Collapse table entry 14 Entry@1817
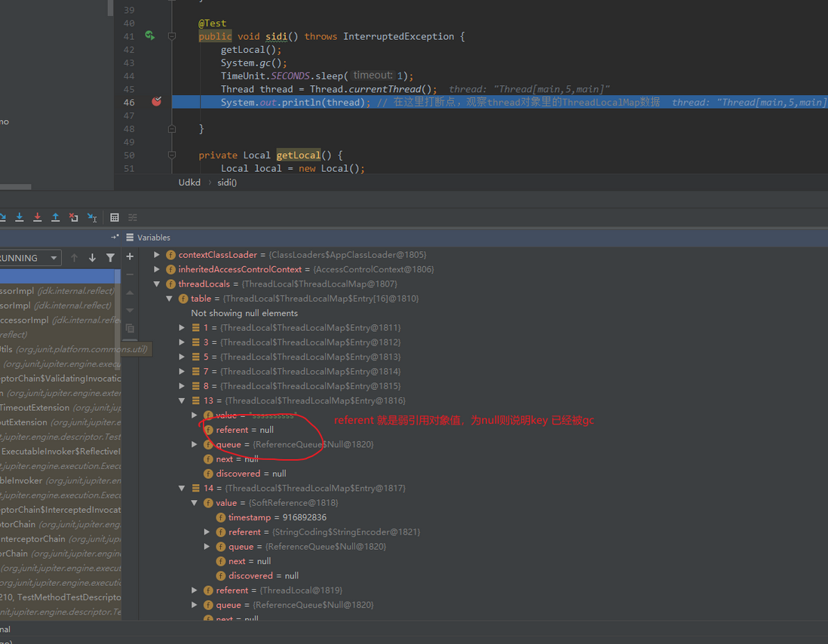828x644 pixels. click(182, 489)
